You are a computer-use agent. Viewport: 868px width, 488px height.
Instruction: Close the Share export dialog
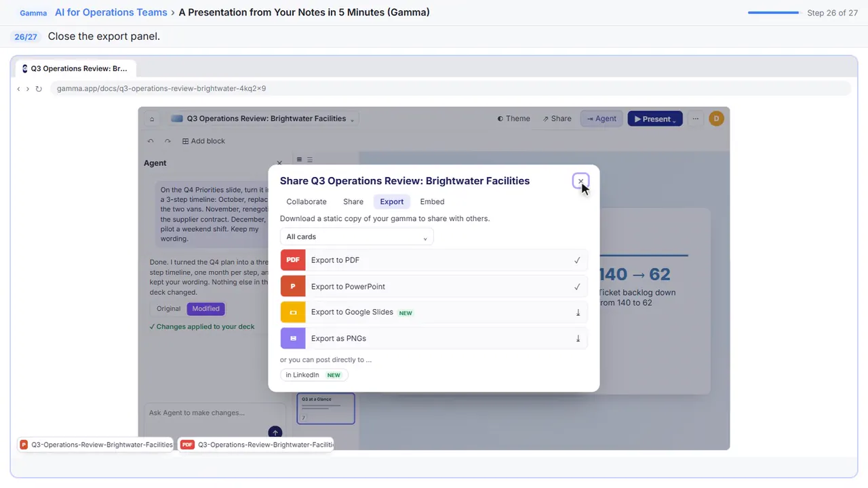580,181
